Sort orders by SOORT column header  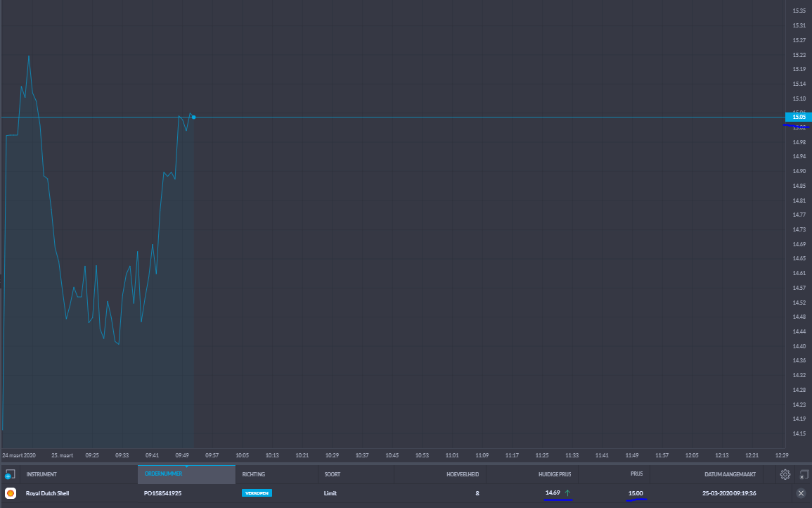[x=333, y=474]
